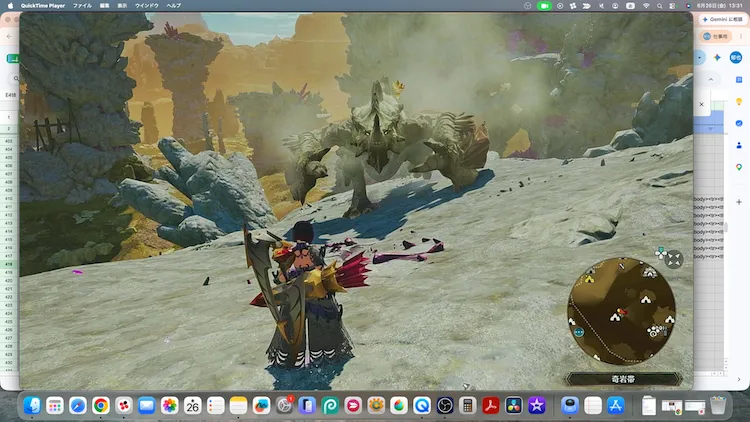Open App Store from the Dock
Image resolution: width=750 pixels, height=422 pixels.
pyautogui.click(x=616, y=406)
